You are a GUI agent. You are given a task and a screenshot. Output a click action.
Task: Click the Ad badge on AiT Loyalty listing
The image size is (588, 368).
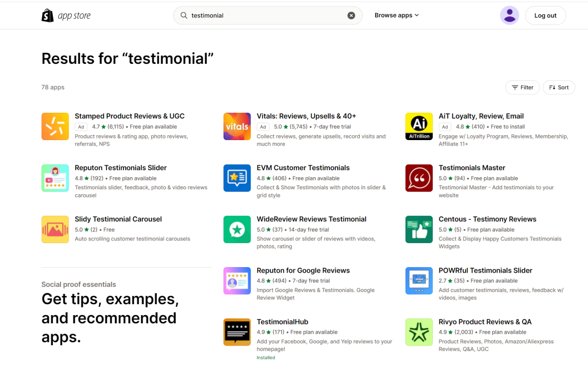(x=445, y=127)
